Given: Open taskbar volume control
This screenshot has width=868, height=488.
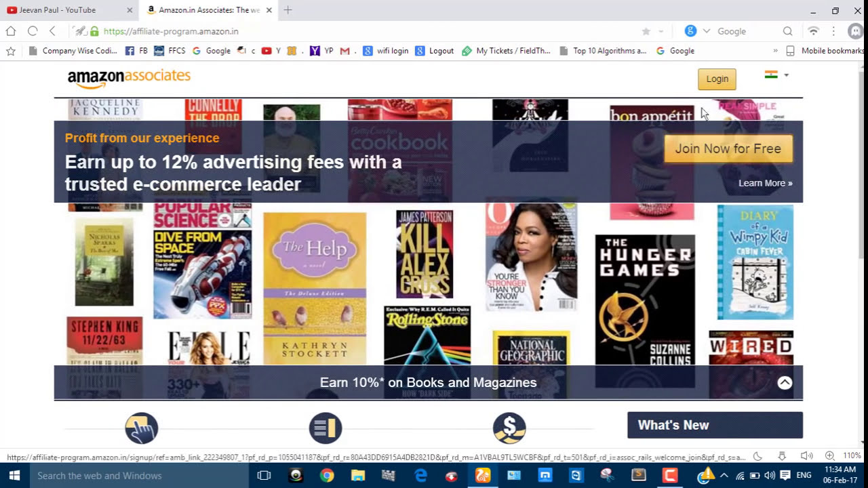Looking at the screenshot, I should pyautogui.click(x=770, y=476).
